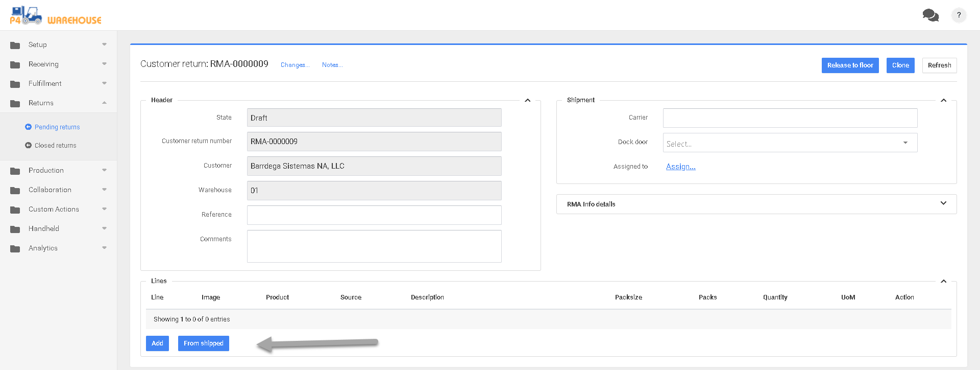Click the P4 Warehouse logo
Image resolution: width=980 pixels, height=370 pixels.
coord(55,16)
